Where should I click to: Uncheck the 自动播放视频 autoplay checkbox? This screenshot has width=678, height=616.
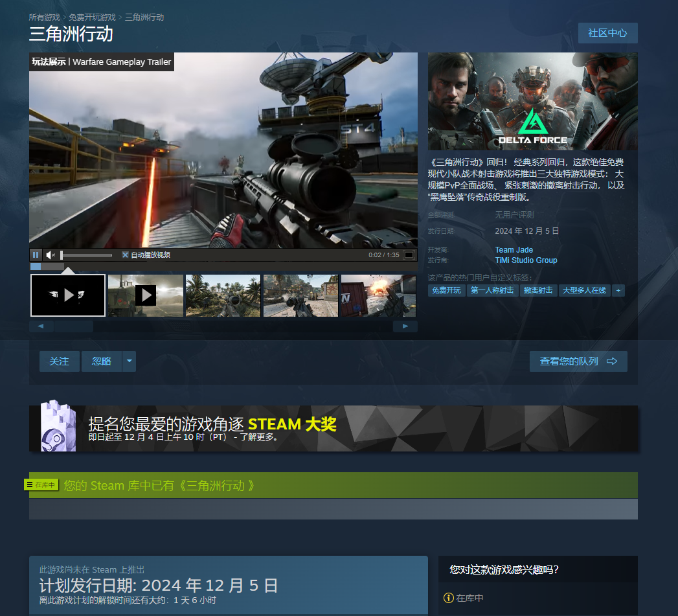pos(125,255)
